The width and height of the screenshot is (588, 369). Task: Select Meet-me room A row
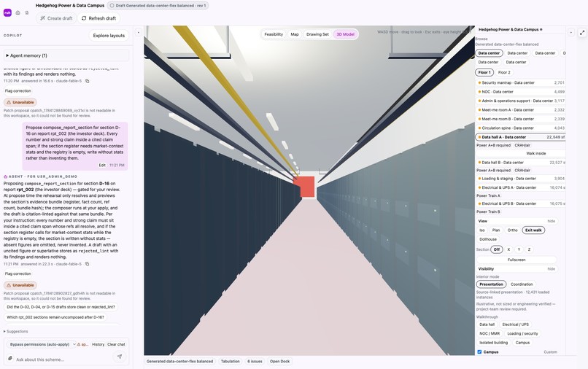click(x=520, y=110)
